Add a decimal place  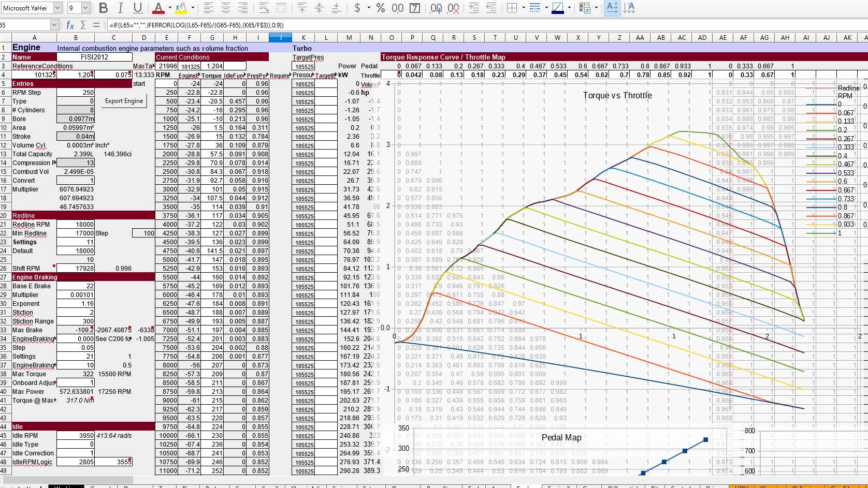pyautogui.click(x=436, y=8)
